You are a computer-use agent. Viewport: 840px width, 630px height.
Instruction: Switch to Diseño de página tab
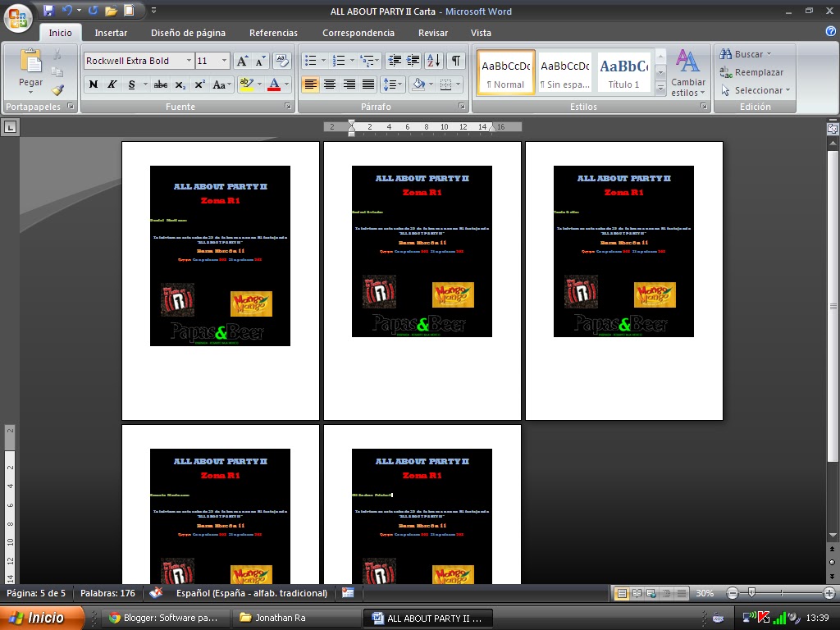pyautogui.click(x=188, y=33)
